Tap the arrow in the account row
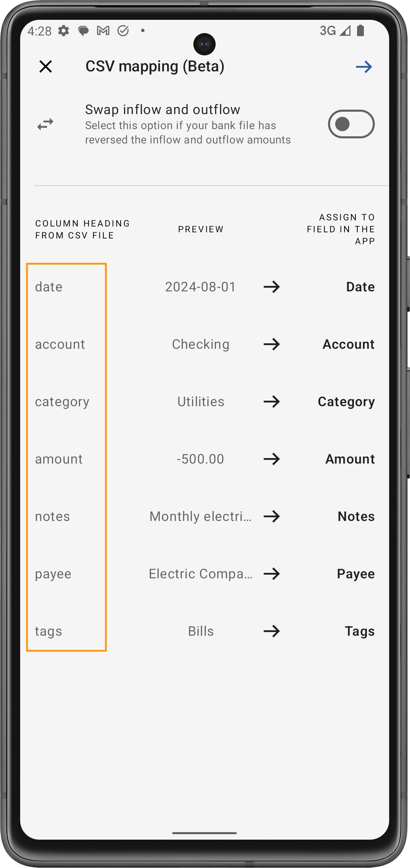410x868 pixels. coord(272,344)
